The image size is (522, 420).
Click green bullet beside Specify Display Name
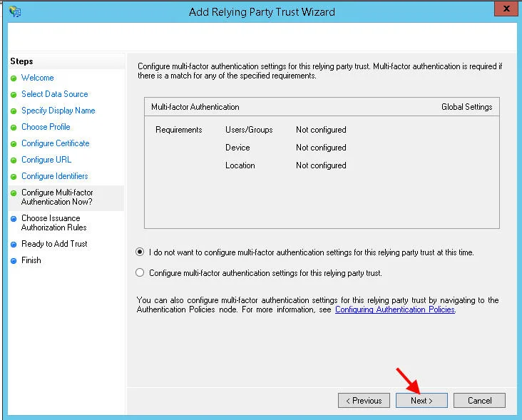14,111
